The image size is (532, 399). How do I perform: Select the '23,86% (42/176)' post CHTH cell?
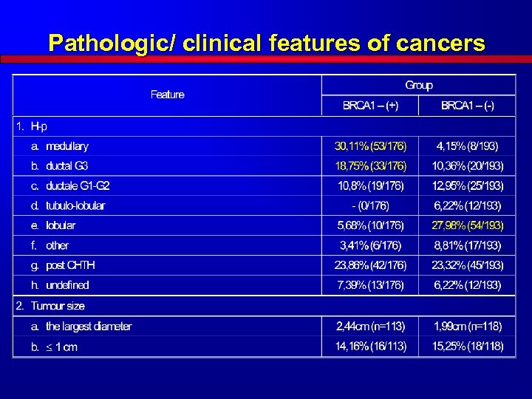pyautogui.click(x=370, y=265)
